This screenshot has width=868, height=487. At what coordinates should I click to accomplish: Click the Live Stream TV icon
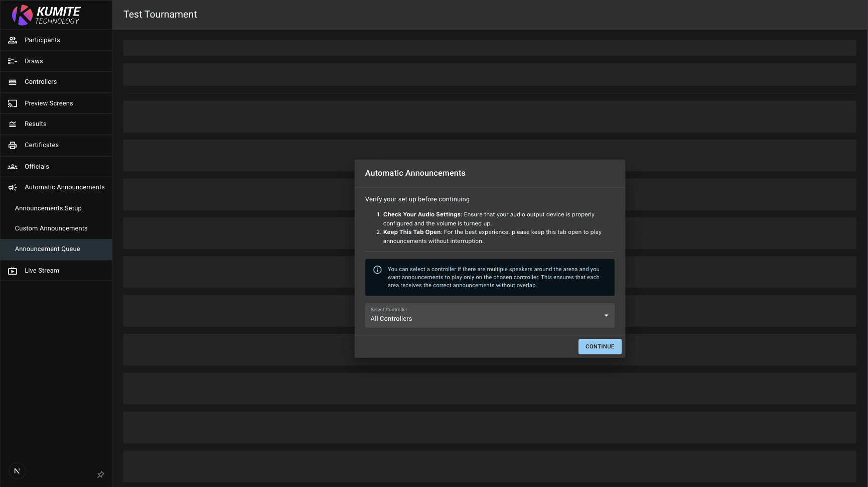tap(13, 271)
